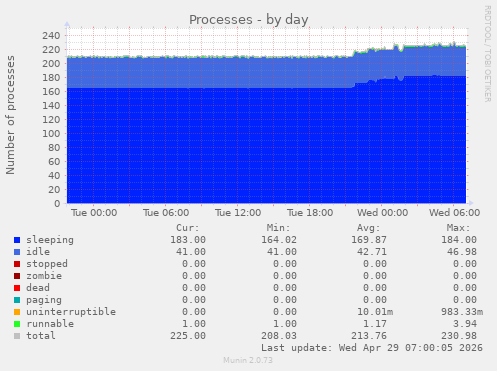The width and height of the screenshot is (497, 371).
Task: Click total minimum value 208.03
Action: coord(279,336)
